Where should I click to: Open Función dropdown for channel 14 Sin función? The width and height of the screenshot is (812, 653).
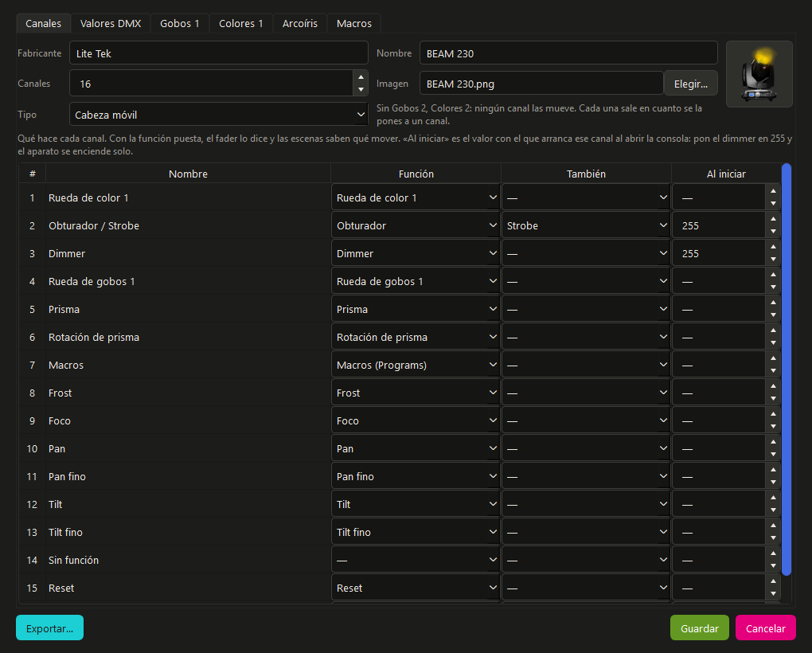click(x=416, y=560)
